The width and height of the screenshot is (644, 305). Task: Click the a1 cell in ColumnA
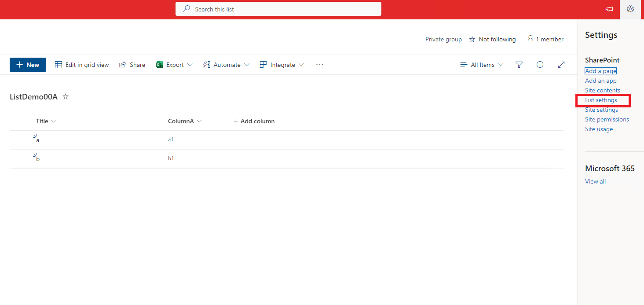(171, 140)
